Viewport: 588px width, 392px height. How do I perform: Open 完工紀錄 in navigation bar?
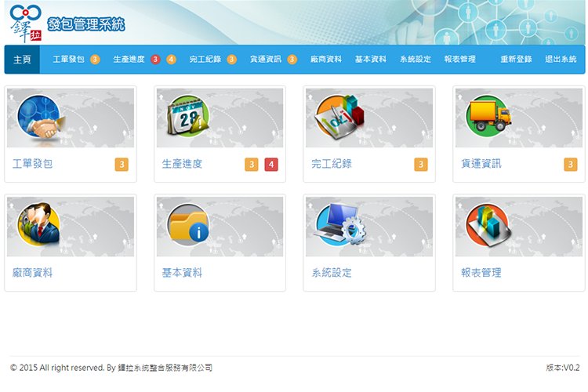[205, 60]
